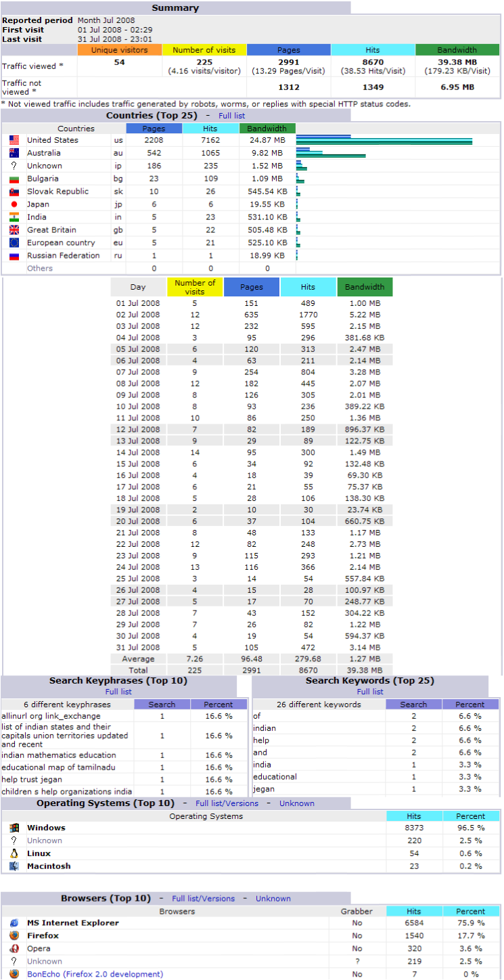This screenshot has width=504, height=980.
Task: Click the Linux penguin icon
Action: 14,853
